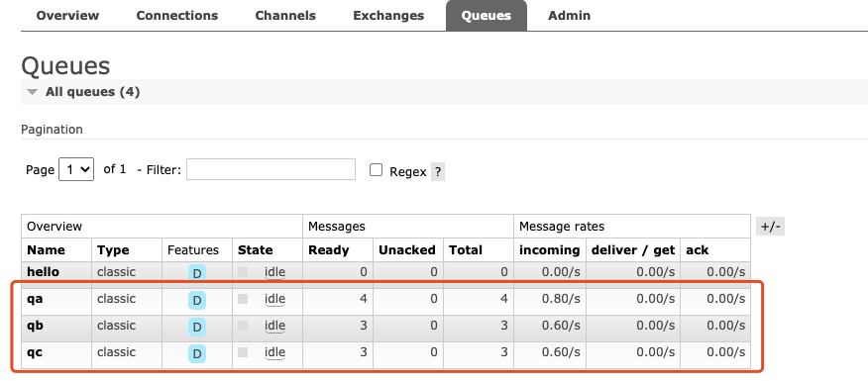Sort by Type column header

(113, 250)
